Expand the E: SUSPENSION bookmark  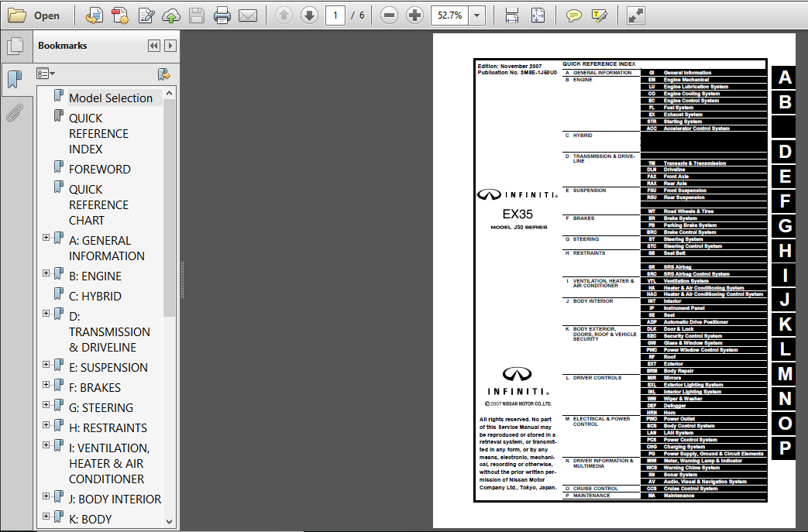(x=46, y=364)
